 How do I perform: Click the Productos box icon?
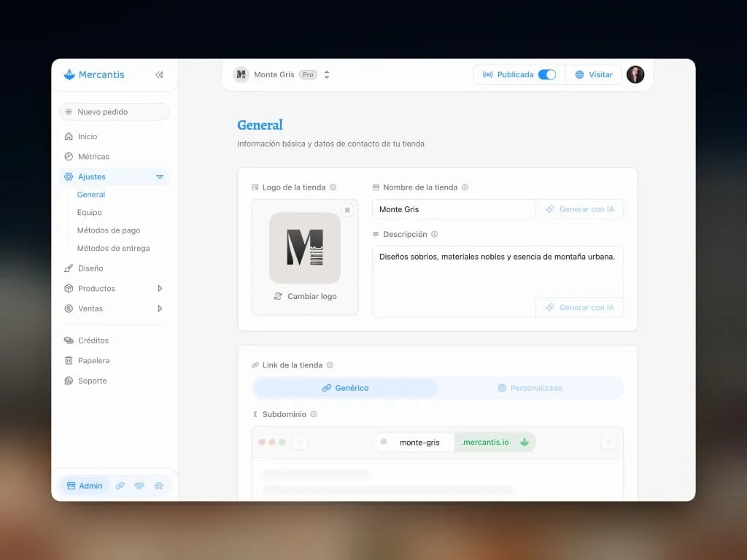coord(69,289)
